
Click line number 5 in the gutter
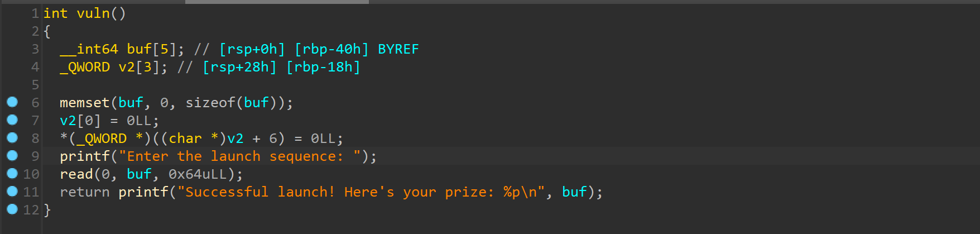pyautogui.click(x=35, y=85)
